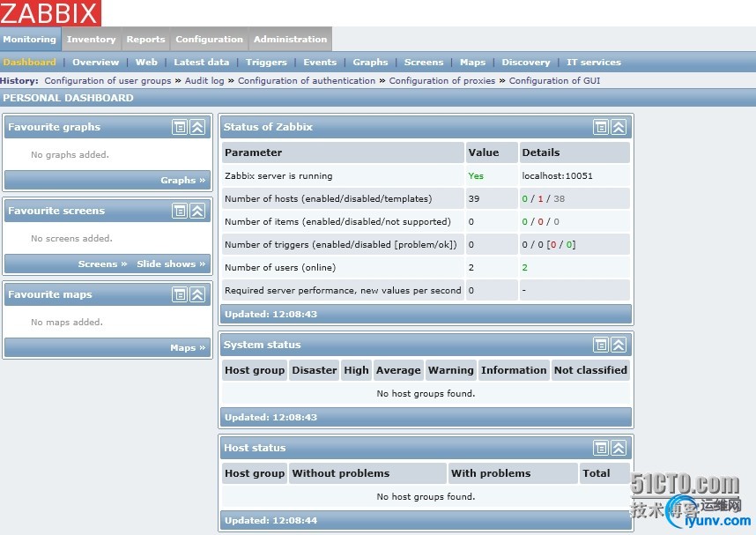Click the '0 / 1 / 38' hosts details
This screenshot has height=535, width=756.
tap(544, 199)
